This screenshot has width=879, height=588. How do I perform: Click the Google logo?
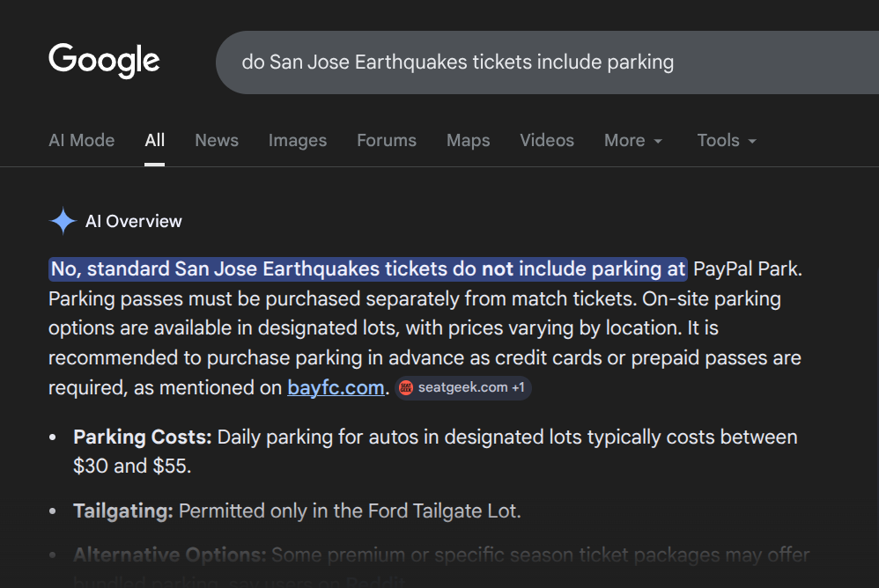pos(104,62)
